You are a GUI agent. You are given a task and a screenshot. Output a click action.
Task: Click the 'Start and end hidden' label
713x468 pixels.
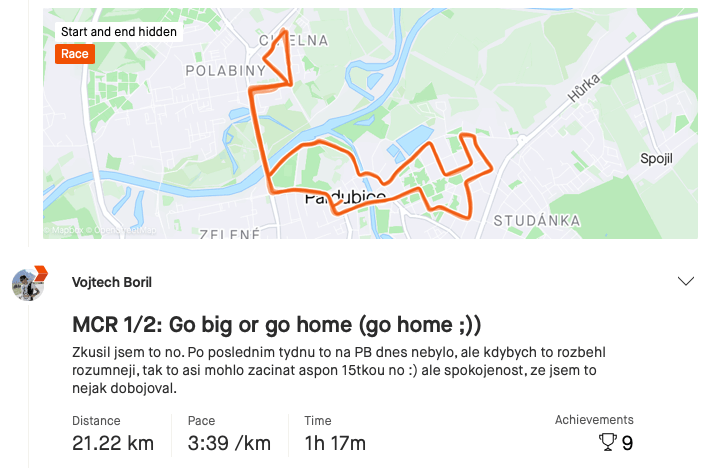pos(118,32)
